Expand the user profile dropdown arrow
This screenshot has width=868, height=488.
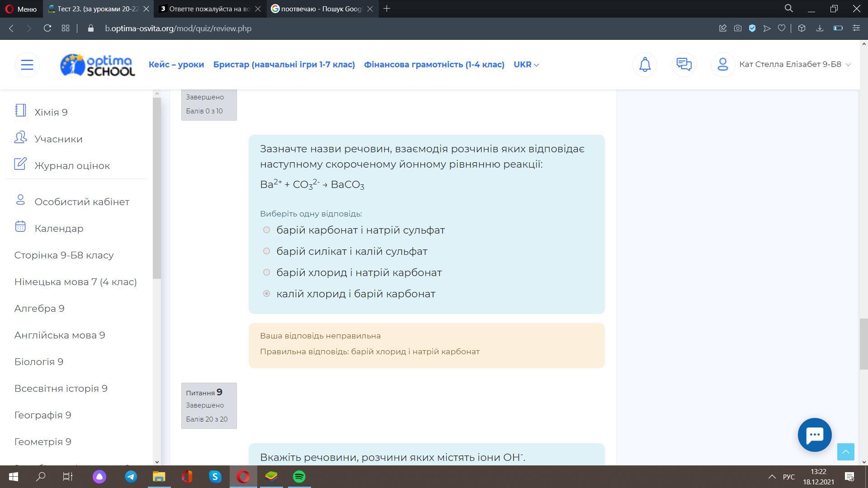pyautogui.click(x=848, y=65)
